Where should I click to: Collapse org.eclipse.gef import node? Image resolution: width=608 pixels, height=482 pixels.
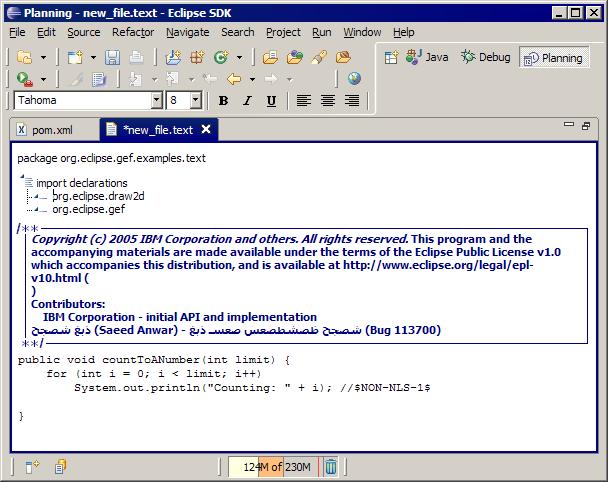pos(36,209)
